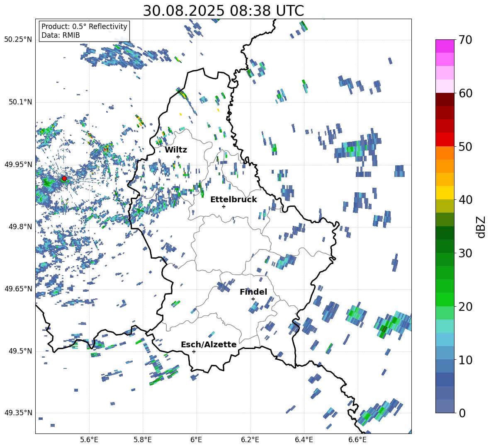This screenshot has height=448, width=491.
Task: Click the 6°E longitude tick label
Action: [x=196, y=440]
